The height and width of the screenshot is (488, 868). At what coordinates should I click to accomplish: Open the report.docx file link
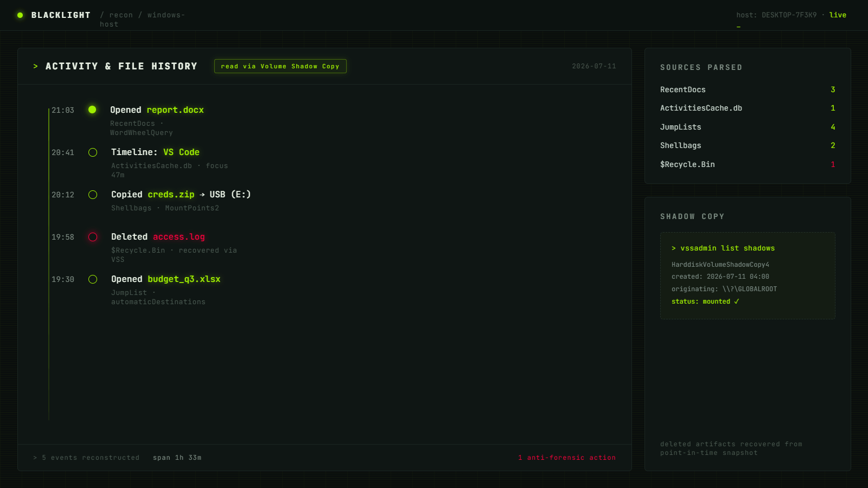(175, 110)
